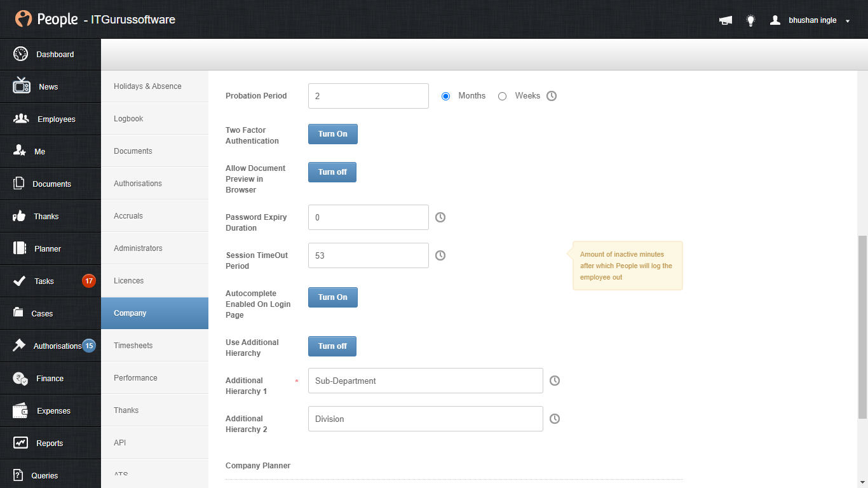Click the Finance rupee shield icon
This screenshot has width=868, height=488.
tap(20, 378)
